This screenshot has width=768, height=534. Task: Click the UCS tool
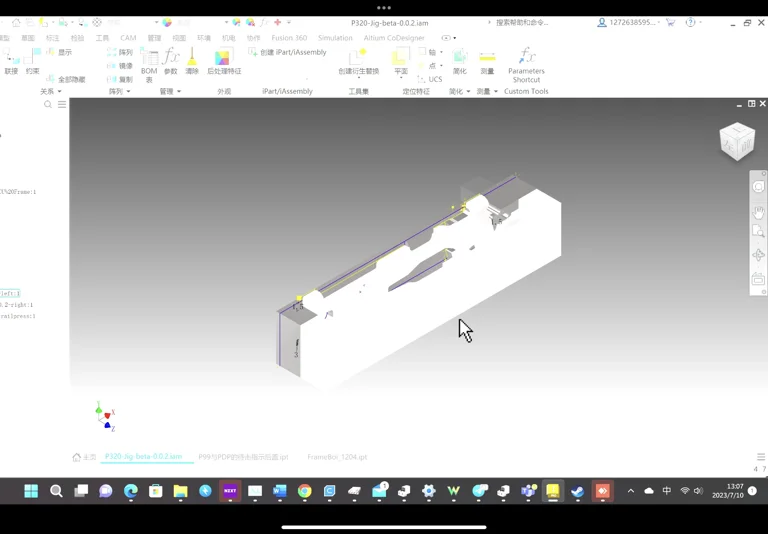pyautogui.click(x=430, y=79)
